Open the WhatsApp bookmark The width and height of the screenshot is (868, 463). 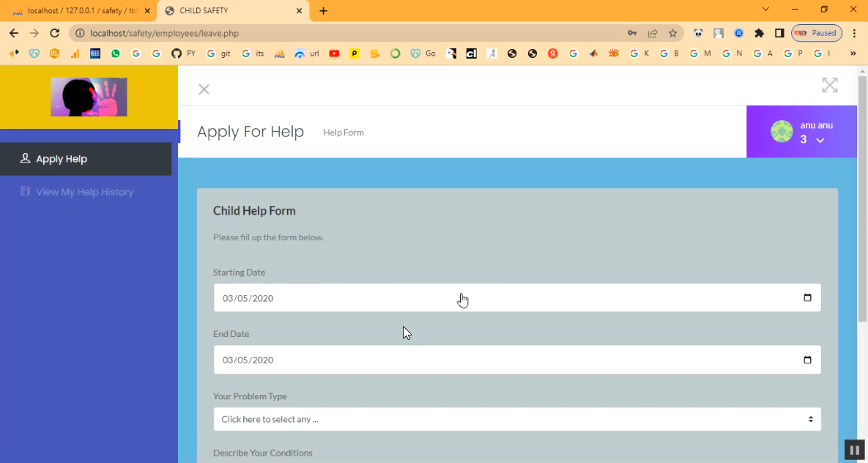coord(116,53)
